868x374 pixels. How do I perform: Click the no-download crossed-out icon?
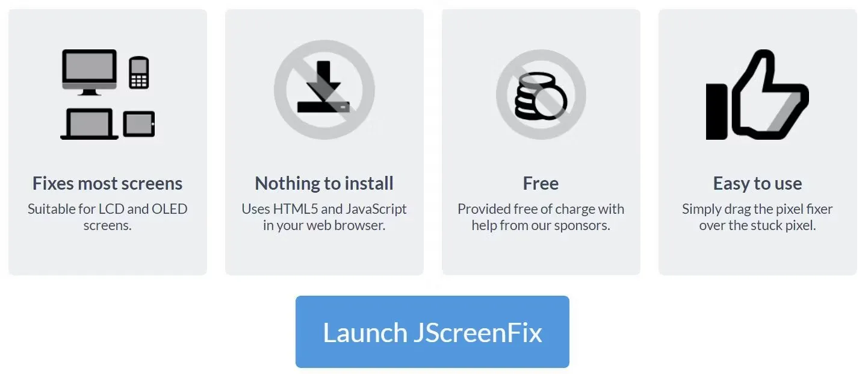(324, 90)
